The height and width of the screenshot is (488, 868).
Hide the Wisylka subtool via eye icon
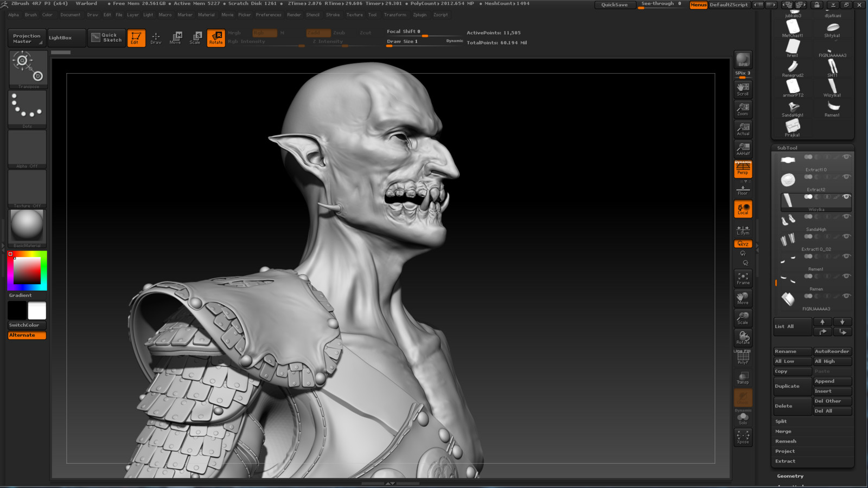click(846, 196)
